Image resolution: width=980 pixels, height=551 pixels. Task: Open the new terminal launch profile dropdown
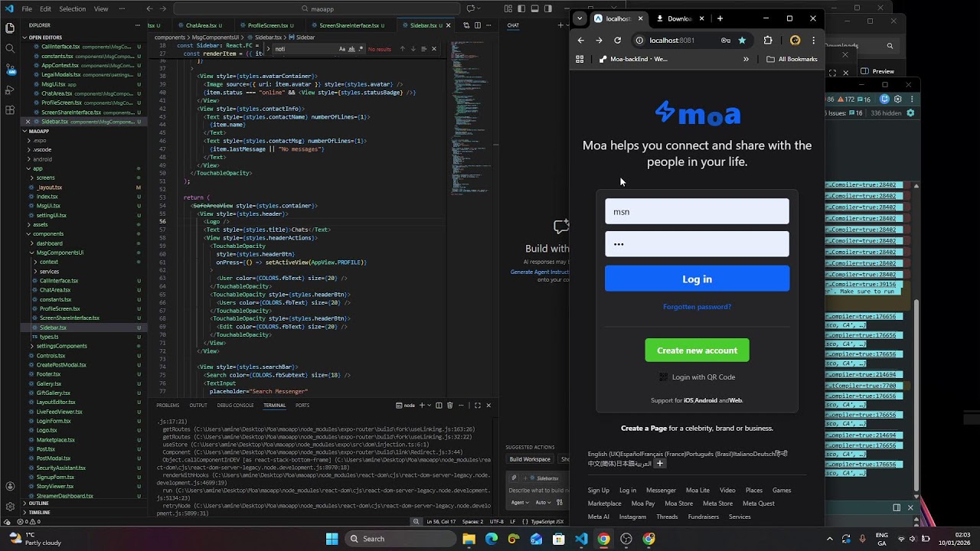(428, 405)
